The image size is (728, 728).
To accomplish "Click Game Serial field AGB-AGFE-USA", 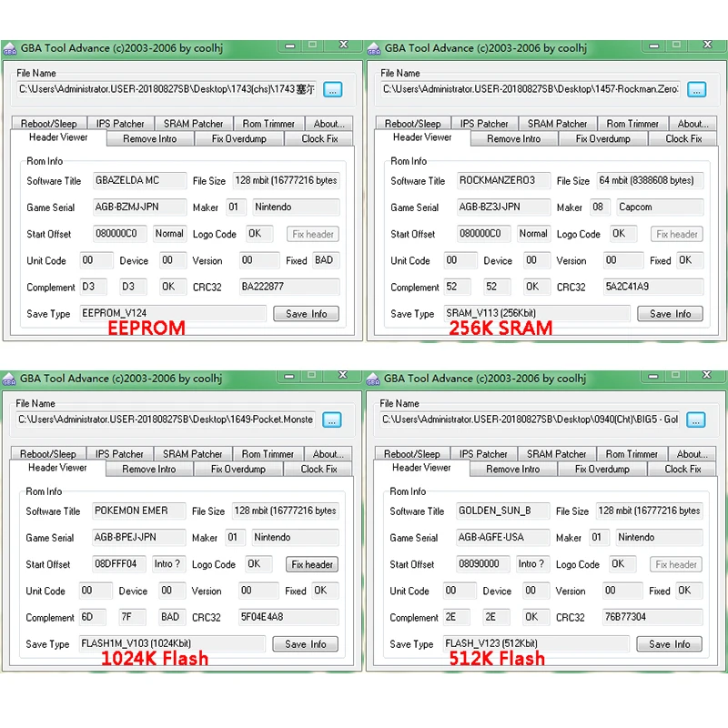I will (x=503, y=537).
